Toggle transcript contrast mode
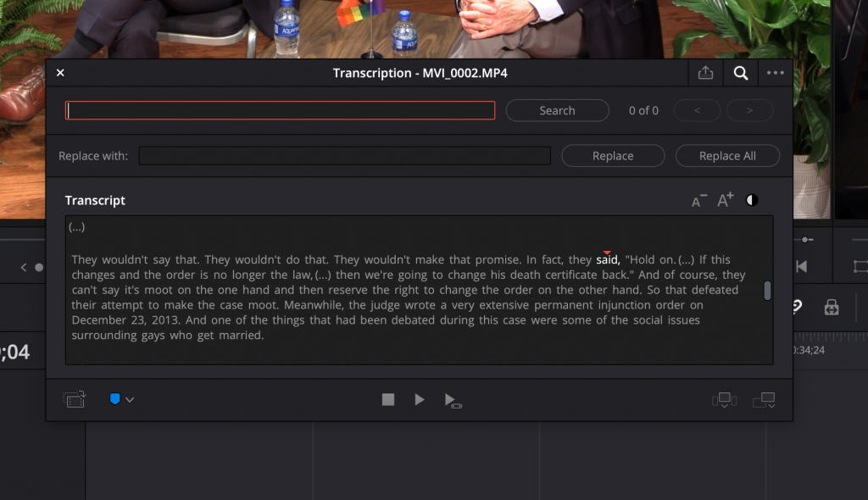The image size is (868, 500). pyautogui.click(x=752, y=201)
